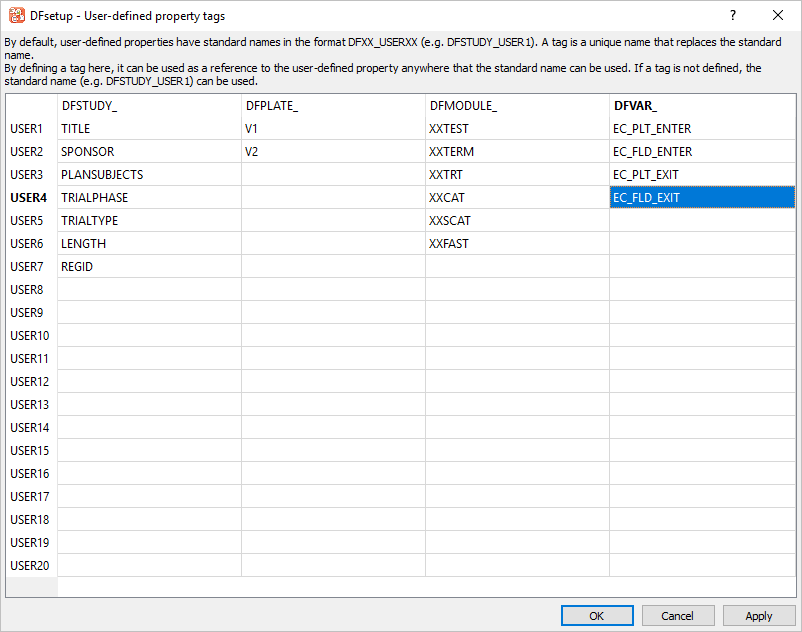Select the V2 cell in DFPLATE_ column
The image size is (802, 632).
point(333,152)
